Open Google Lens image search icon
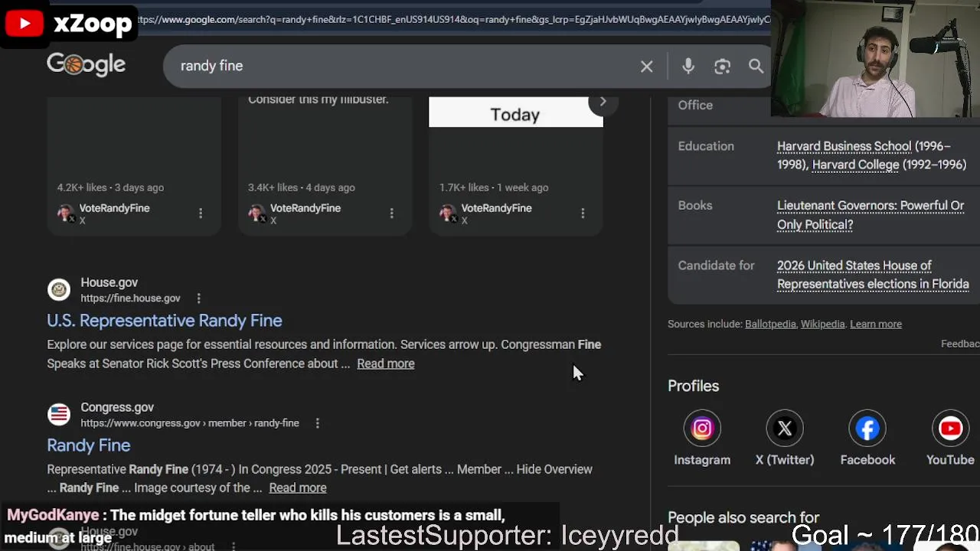 tap(722, 67)
